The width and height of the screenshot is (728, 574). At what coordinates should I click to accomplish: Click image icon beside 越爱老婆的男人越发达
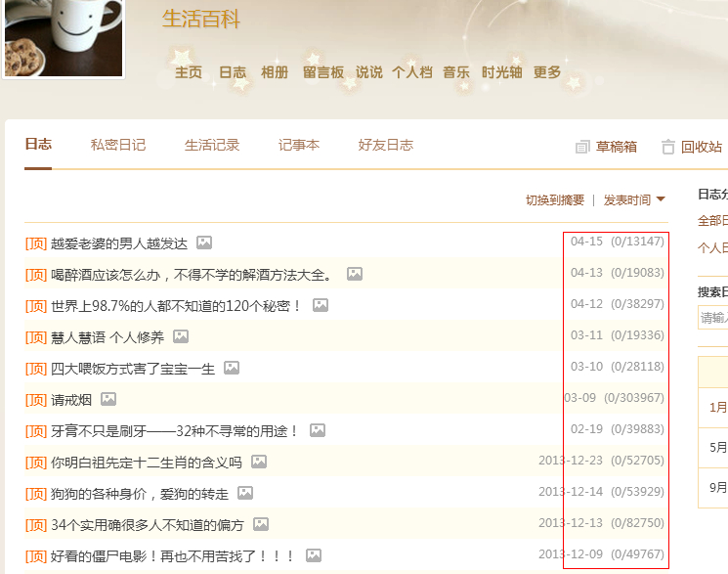click(204, 243)
